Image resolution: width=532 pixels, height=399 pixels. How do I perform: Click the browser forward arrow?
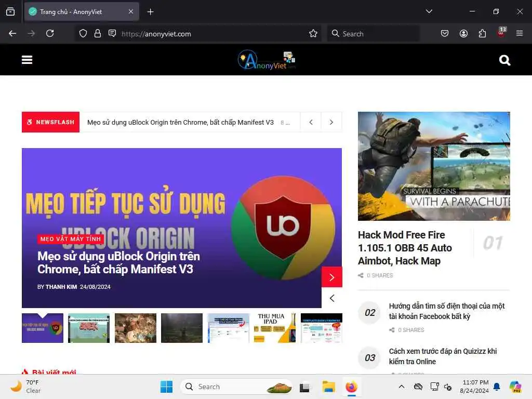(31, 33)
